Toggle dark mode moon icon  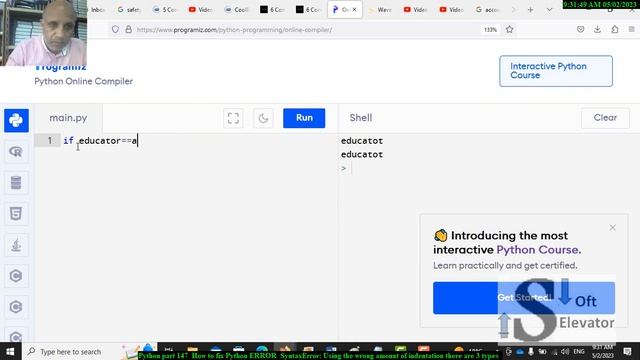(x=263, y=118)
